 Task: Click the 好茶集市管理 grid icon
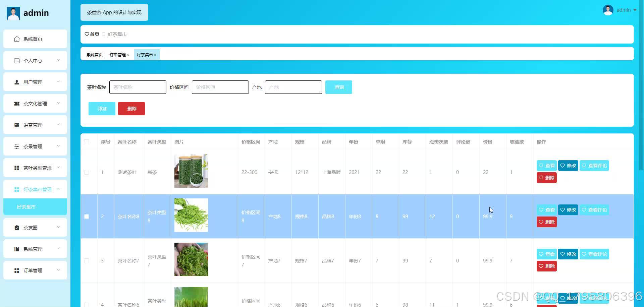point(17,189)
